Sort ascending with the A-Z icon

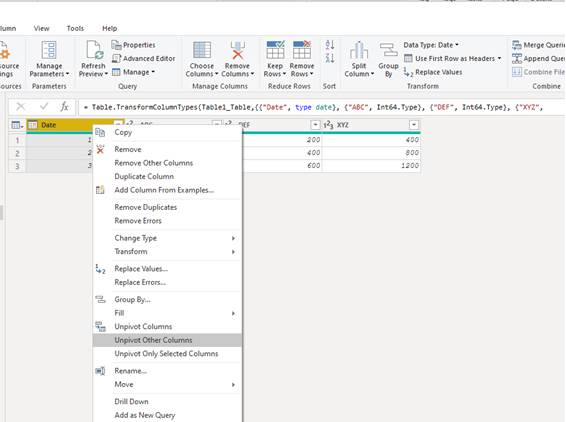click(330, 45)
